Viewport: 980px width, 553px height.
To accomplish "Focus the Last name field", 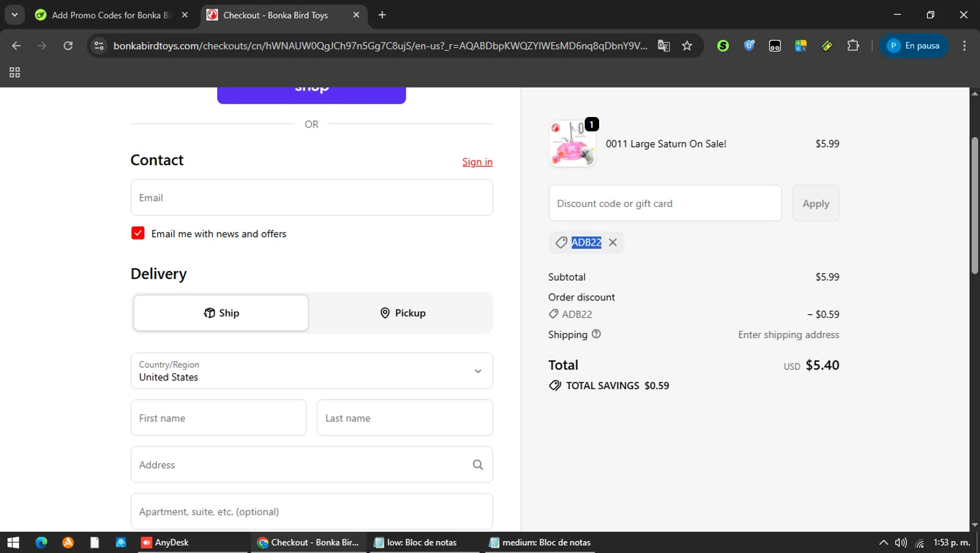I will [x=405, y=418].
